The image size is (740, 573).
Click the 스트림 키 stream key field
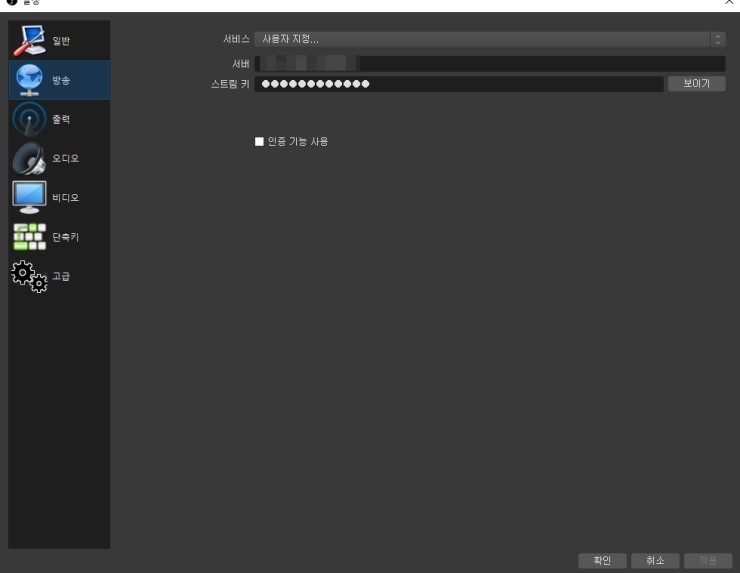(x=459, y=84)
